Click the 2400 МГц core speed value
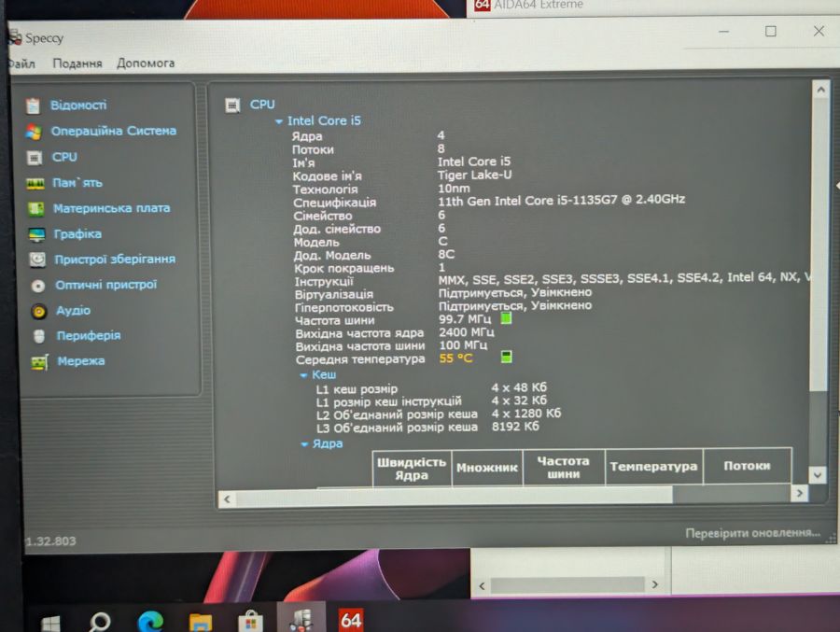This screenshot has width=840, height=632. (467, 332)
